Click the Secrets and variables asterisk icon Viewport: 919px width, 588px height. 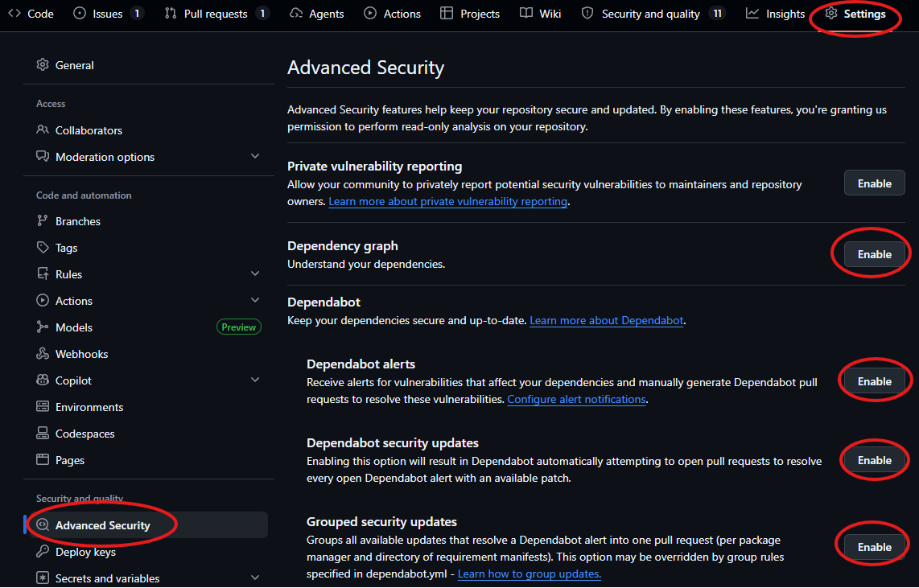coord(42,578)
